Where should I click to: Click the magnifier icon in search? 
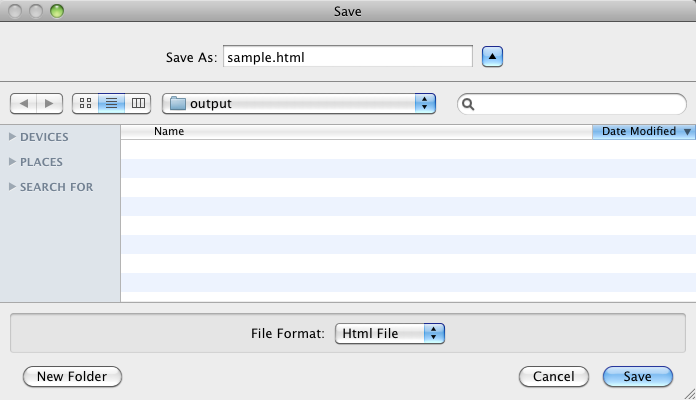point(468,104)
